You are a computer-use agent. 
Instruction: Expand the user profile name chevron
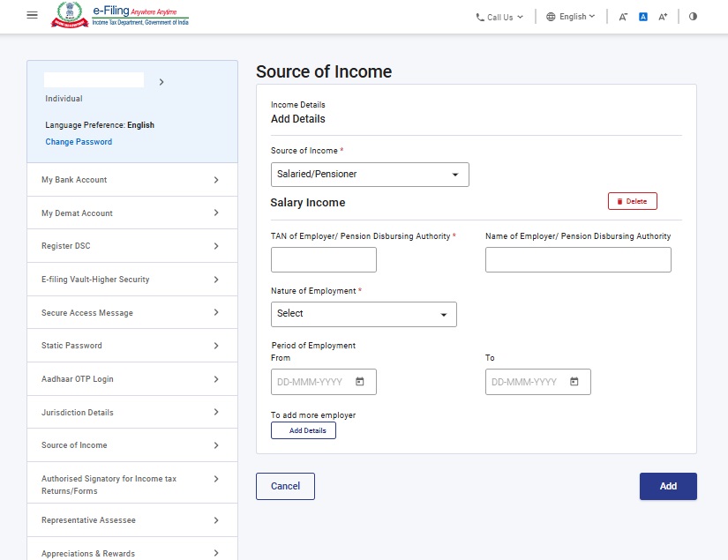coord(161,82)
